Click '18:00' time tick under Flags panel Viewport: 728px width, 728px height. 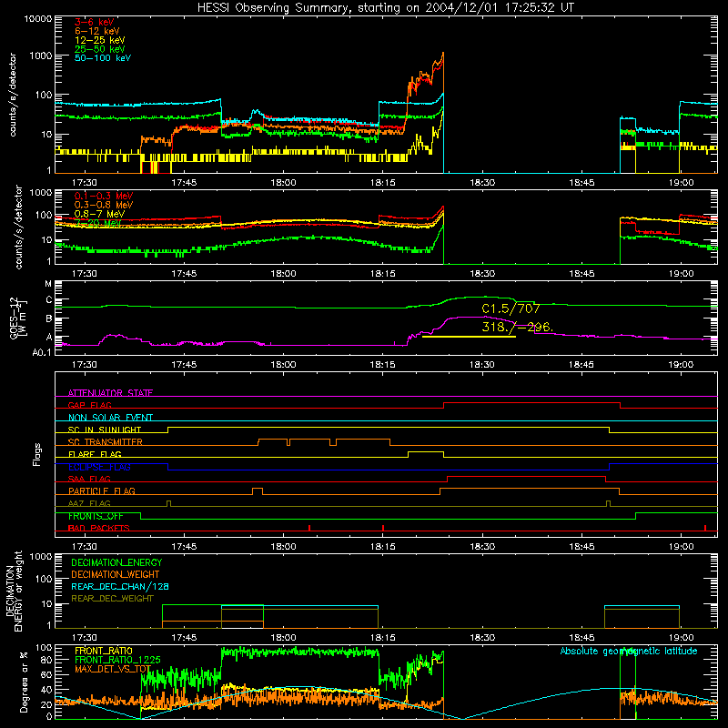click(283, 547)
